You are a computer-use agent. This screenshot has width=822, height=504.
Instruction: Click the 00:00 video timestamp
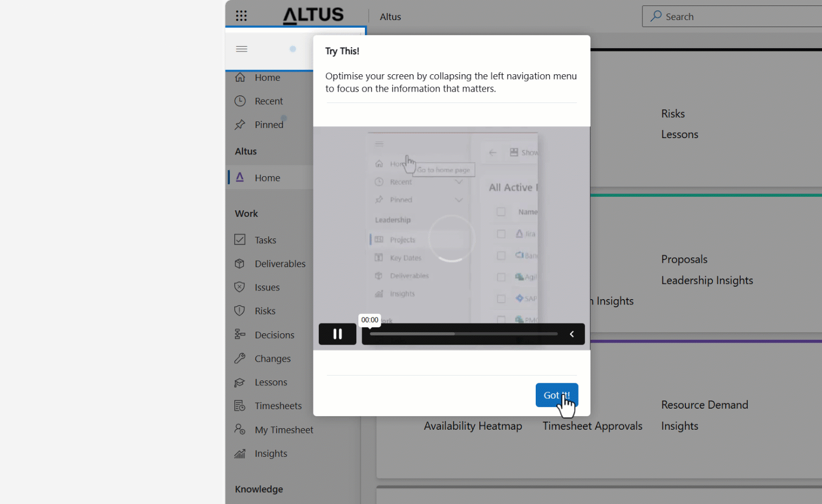tap(370, 320)
